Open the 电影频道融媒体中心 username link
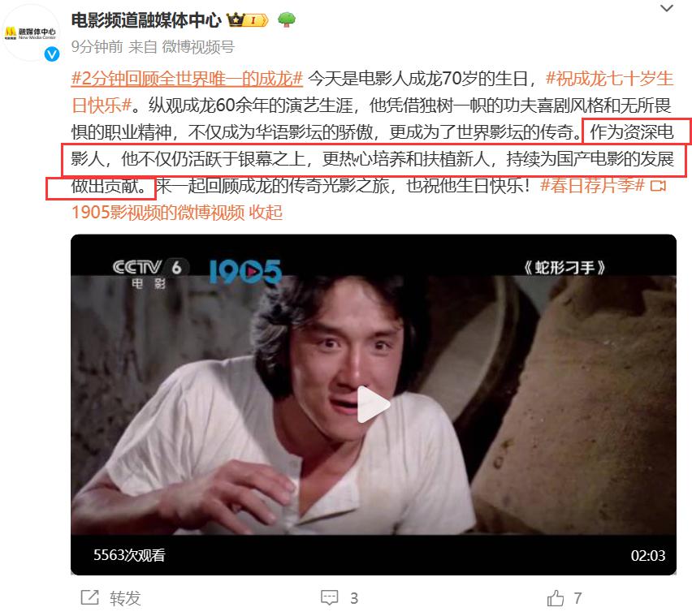 [x=146, y=20]
